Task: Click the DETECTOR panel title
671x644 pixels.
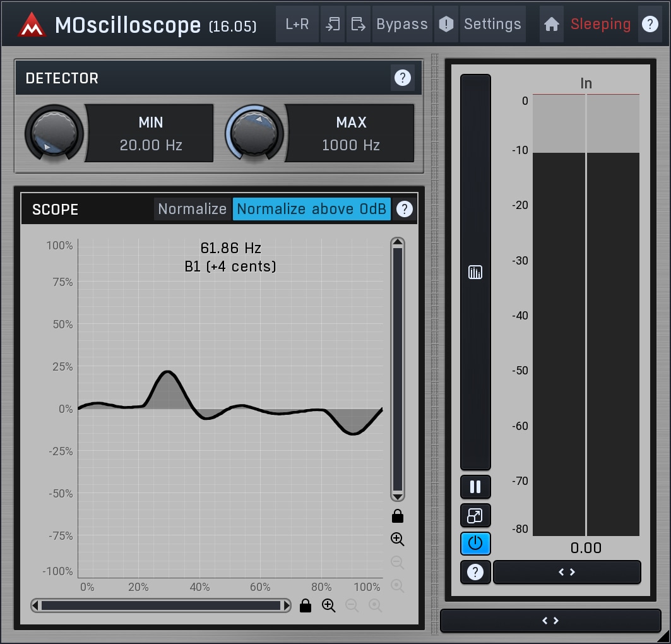Action: click(x=62, y=78)
